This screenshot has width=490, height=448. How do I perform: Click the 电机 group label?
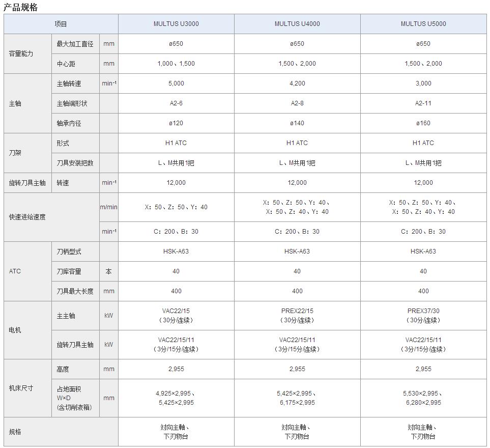click(15, 330)
